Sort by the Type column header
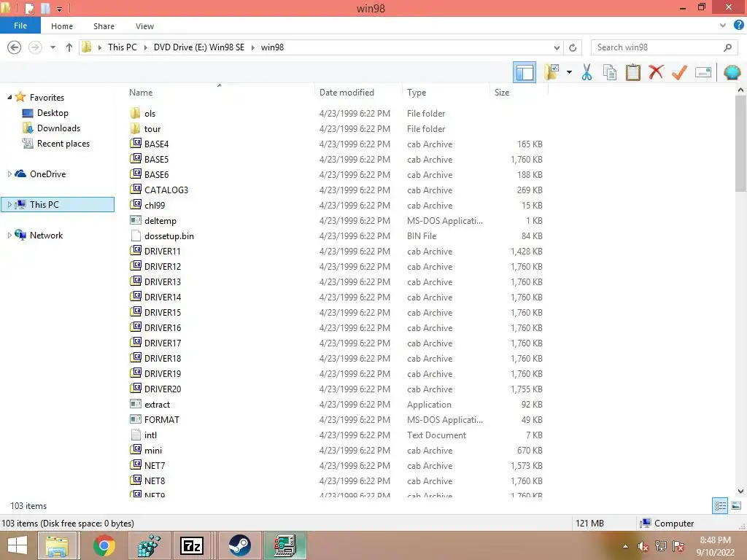 (x=417, y=93)
